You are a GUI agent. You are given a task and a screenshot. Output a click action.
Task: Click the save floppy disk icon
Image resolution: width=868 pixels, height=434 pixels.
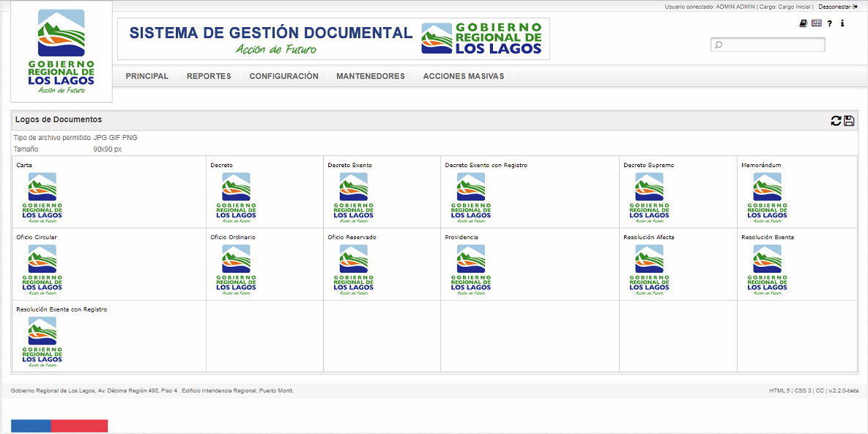(x=849, y=121)
